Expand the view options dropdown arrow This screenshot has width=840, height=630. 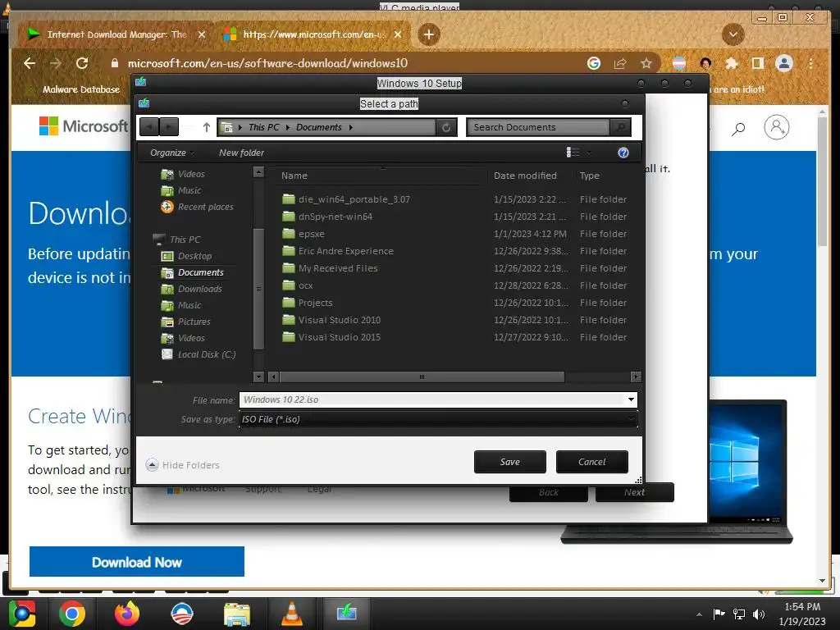589,153
